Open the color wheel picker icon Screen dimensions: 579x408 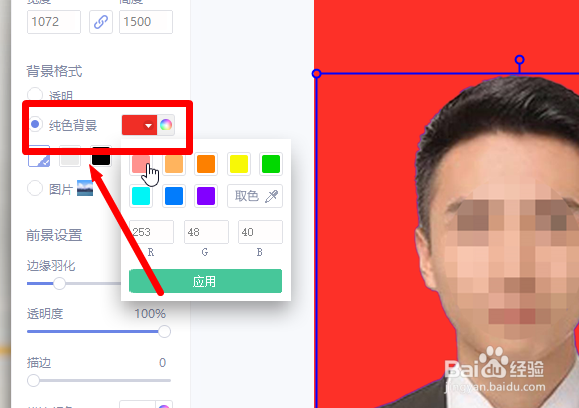(166, 125)
